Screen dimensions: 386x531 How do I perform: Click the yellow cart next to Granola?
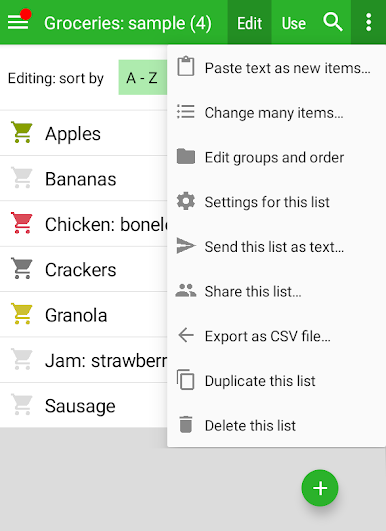[22, 315]
